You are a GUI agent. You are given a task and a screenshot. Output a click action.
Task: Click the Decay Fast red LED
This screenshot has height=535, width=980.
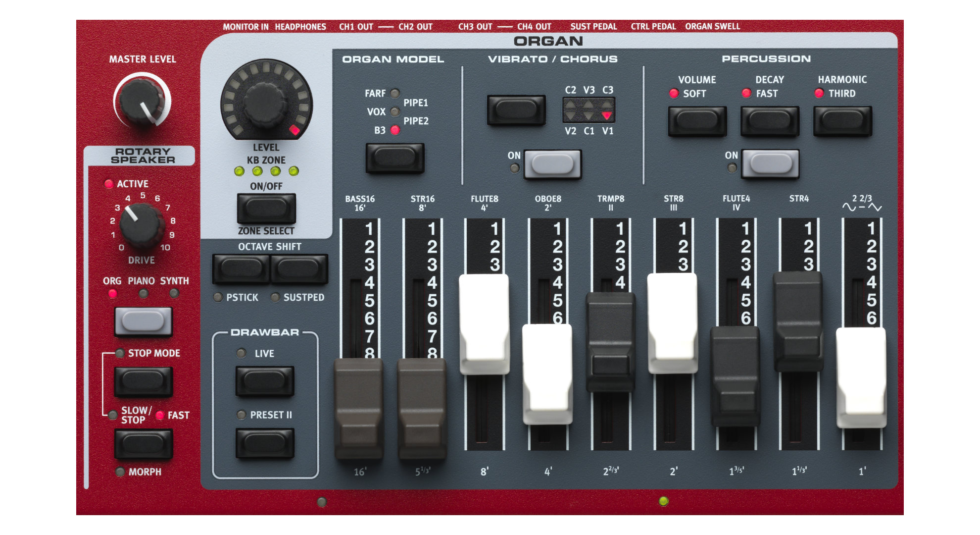click(x=746, y=93)
